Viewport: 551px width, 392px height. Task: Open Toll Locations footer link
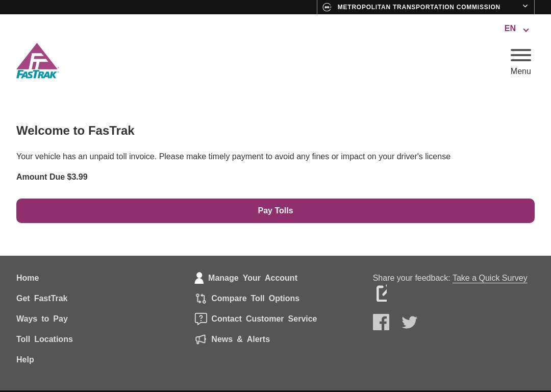(44, 339)
